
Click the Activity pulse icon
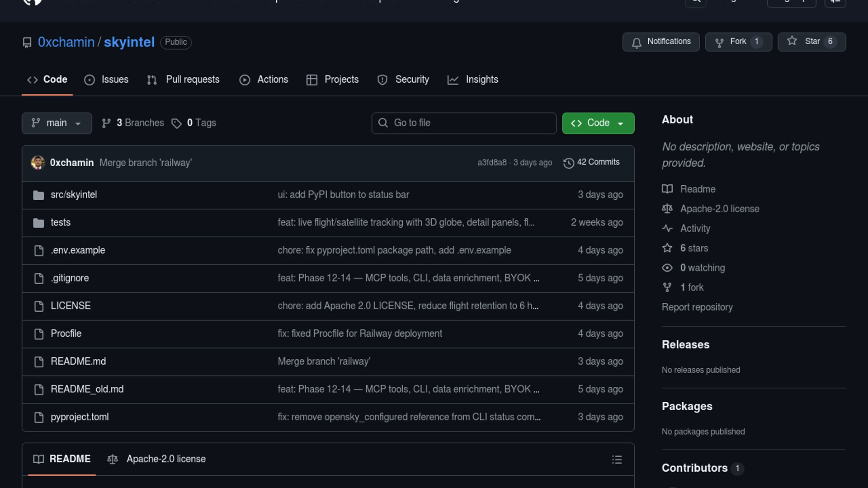tap(667, 229)
